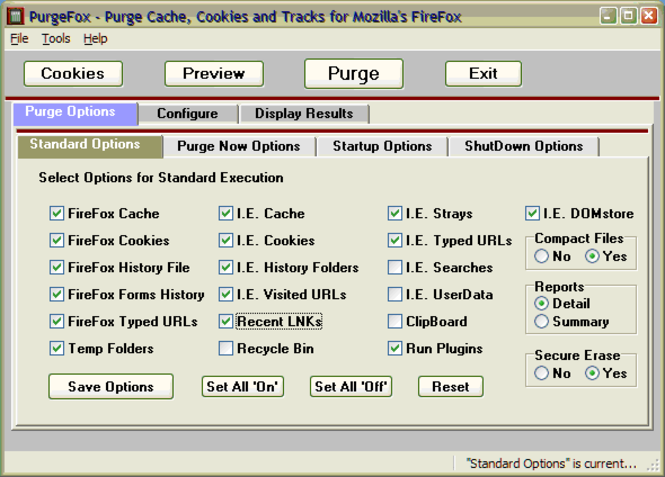Click the Preview button
Screen dimensions: 665x477
(214, 74)
